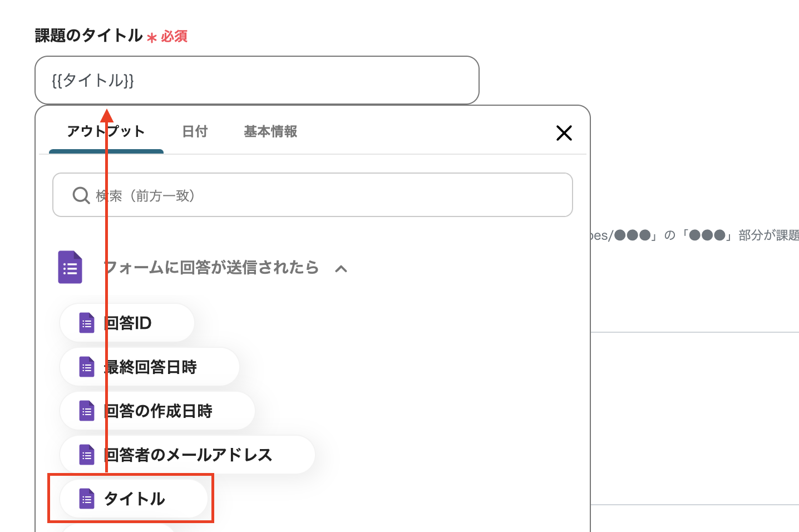Collapse the フォームに回答が送信されたら section chevron
Image resolution: width=799 pixels, height=532 pixels.
341,269
